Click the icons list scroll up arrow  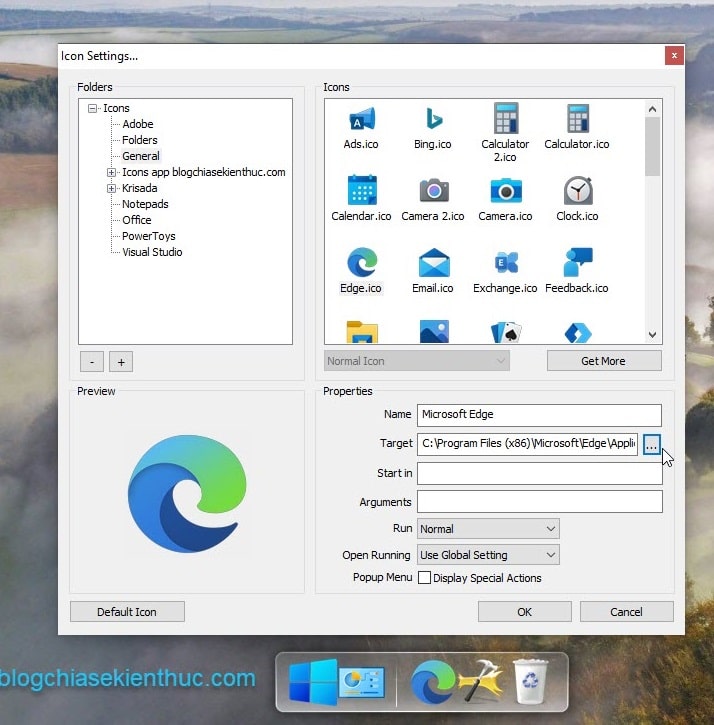coord(652,109)
